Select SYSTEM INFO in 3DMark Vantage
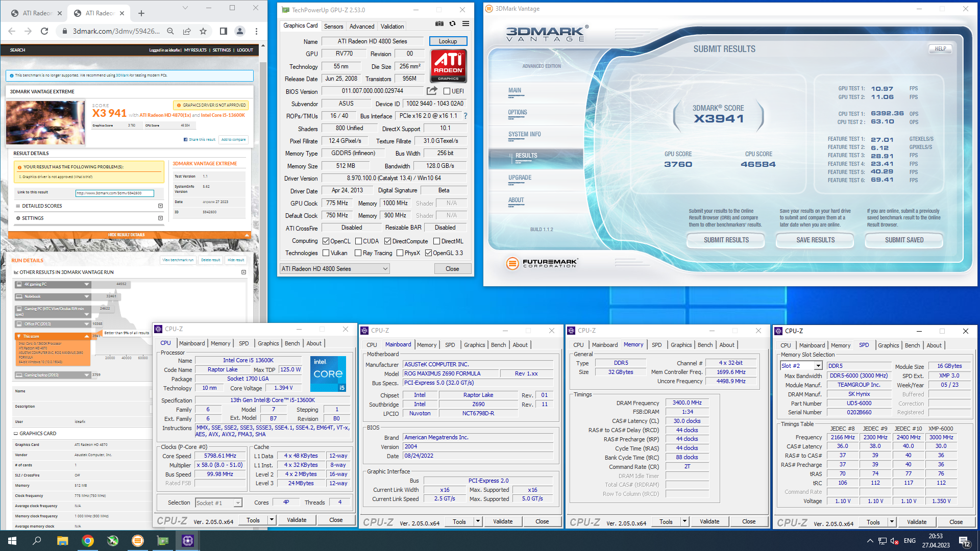Image resolution: width=980 pixels, height=551 pixels. [524, 135]
